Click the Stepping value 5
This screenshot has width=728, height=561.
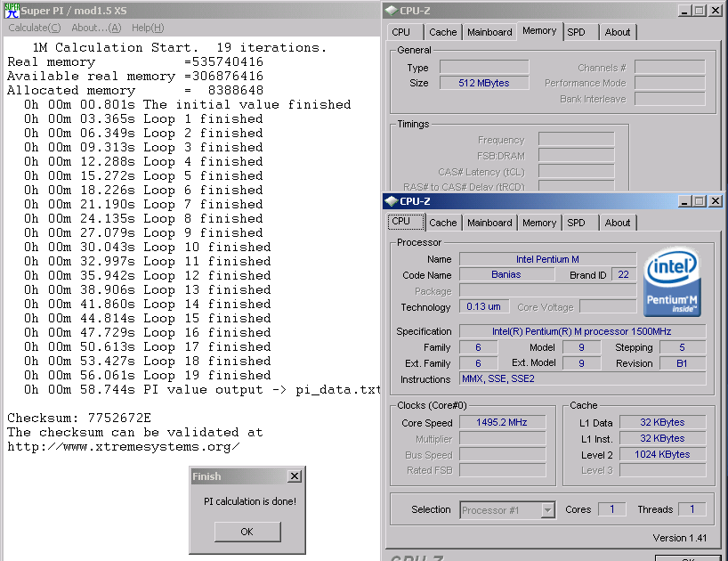point(682,347)
